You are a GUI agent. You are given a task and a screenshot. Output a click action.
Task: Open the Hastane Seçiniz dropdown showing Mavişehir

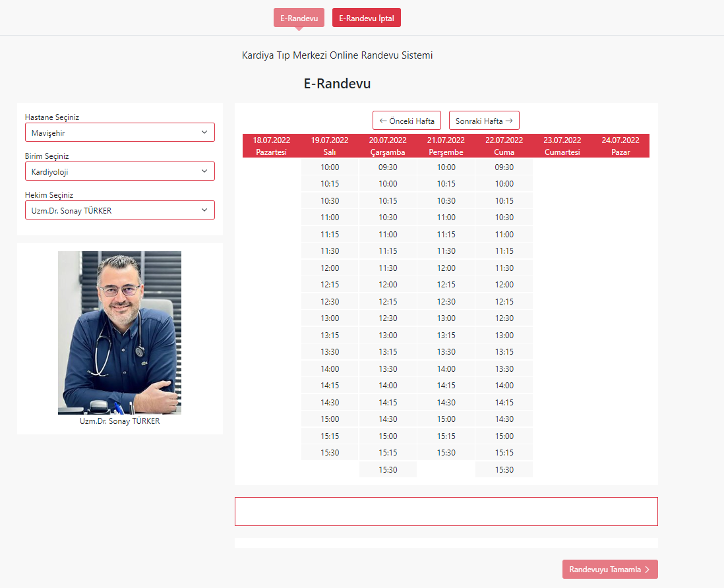click(119, 132)
